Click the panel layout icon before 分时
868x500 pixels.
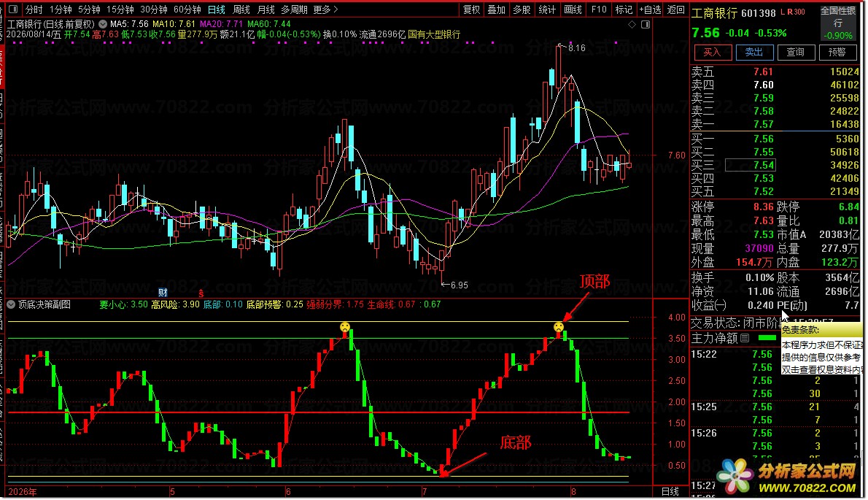[13, 9]
